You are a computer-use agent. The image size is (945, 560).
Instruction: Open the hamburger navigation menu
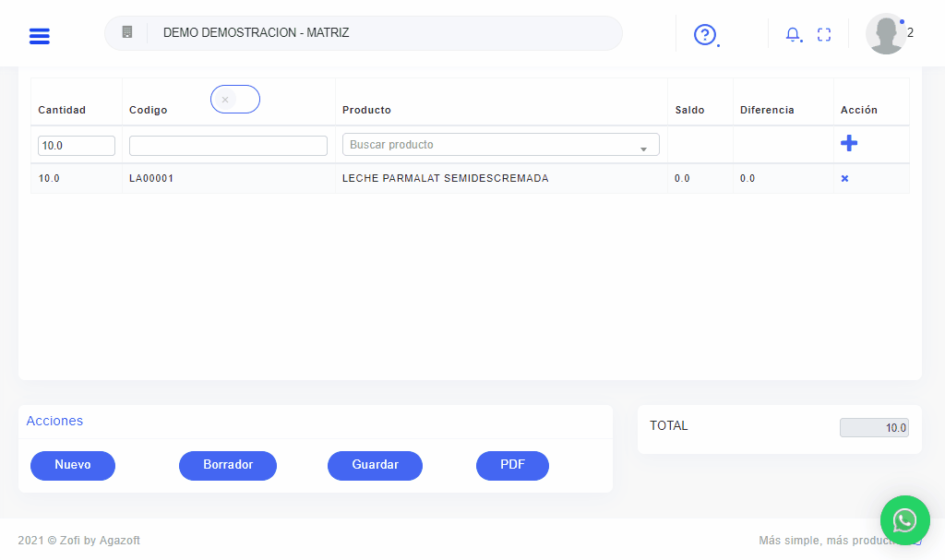tap(40, 36)
